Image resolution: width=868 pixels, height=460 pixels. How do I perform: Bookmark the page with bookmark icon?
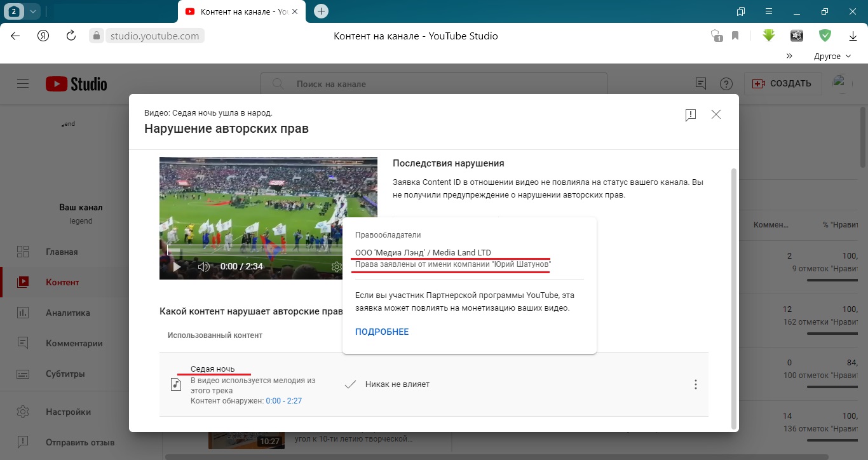[735, 36]
